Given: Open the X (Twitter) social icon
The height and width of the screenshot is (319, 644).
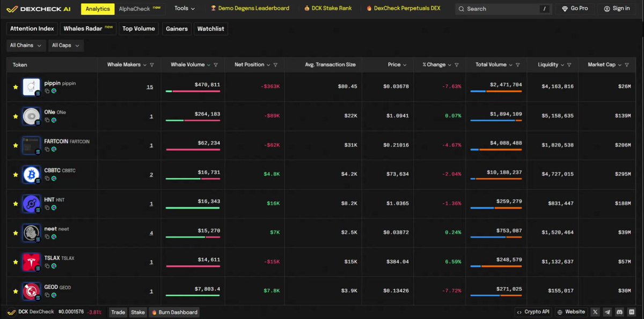Looking at the screenshot, I should tap(596, 312).
